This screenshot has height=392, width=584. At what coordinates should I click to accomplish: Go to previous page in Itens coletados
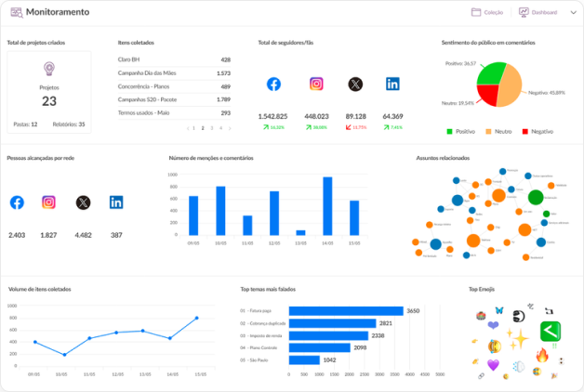188,127
